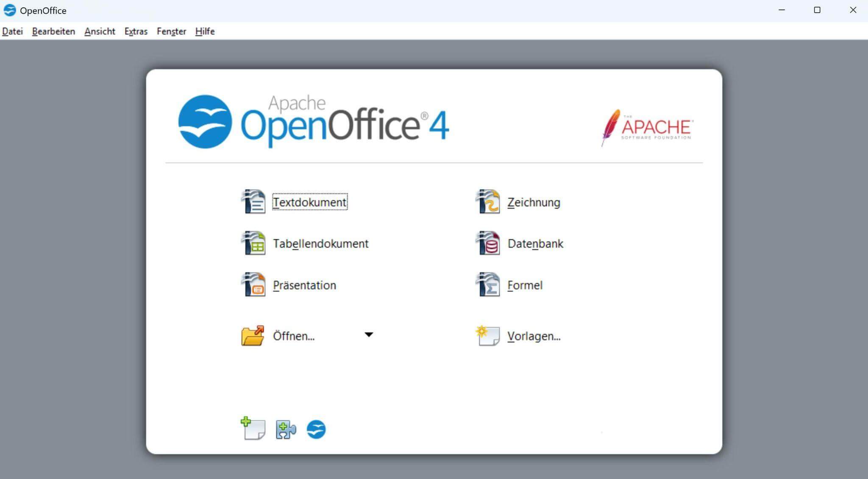Click the Präsentation Impress icon

click(x=253, y=285)
